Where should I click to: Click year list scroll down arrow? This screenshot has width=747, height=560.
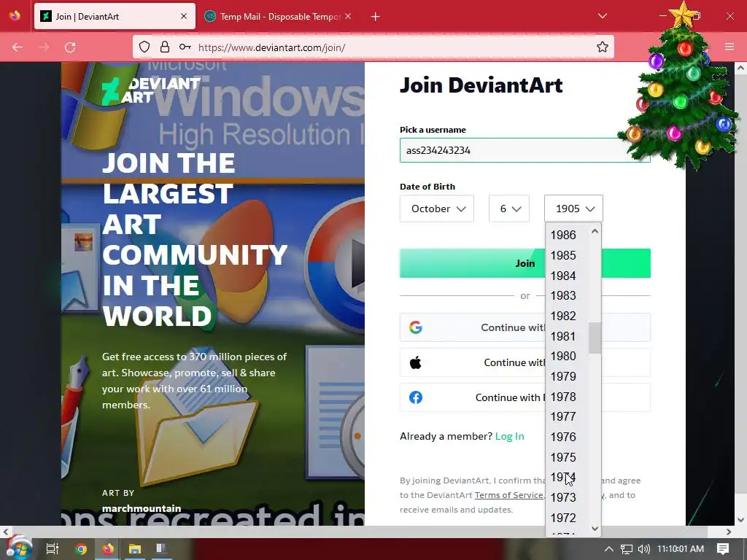point(595,528)
